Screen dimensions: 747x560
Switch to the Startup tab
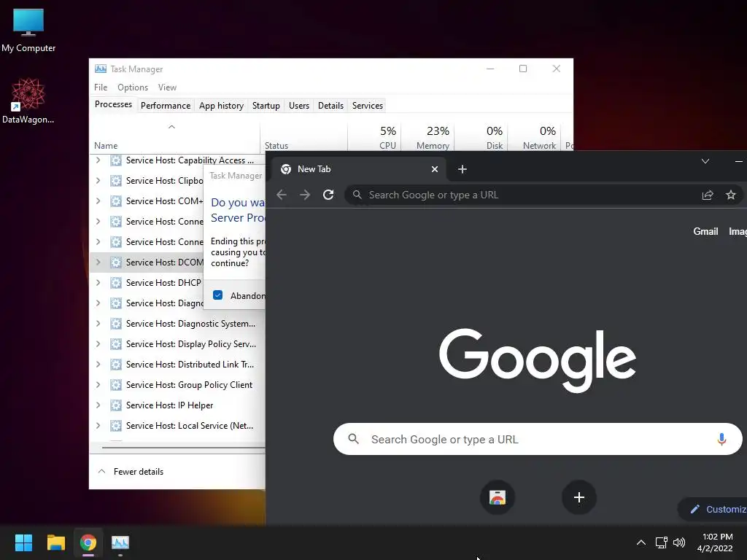[x=266, y=106]
